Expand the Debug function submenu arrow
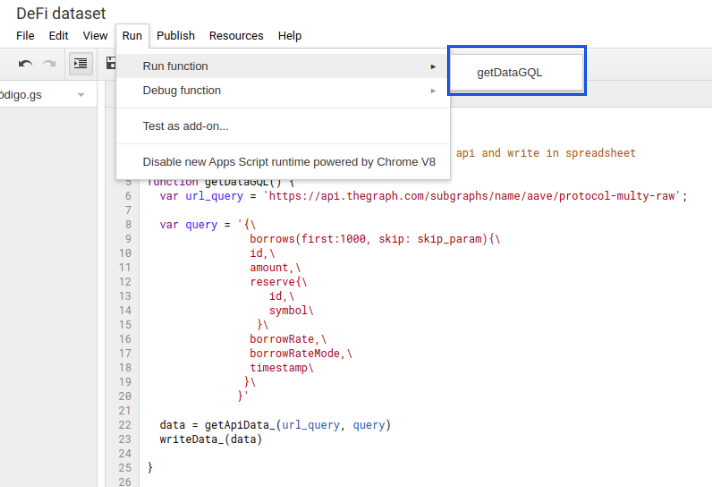This screenshot has height=487, width=712. click(x=433, y=90)
